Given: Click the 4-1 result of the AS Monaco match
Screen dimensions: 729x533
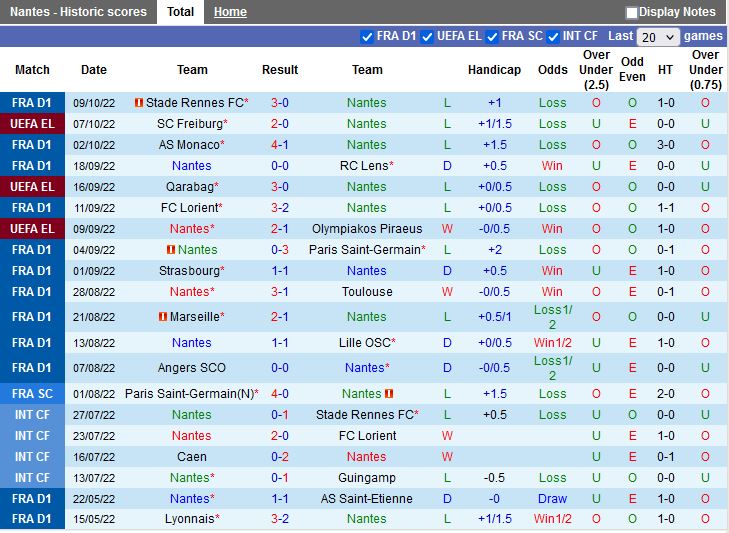Looking at the screenshot, I should pos(280,145).
